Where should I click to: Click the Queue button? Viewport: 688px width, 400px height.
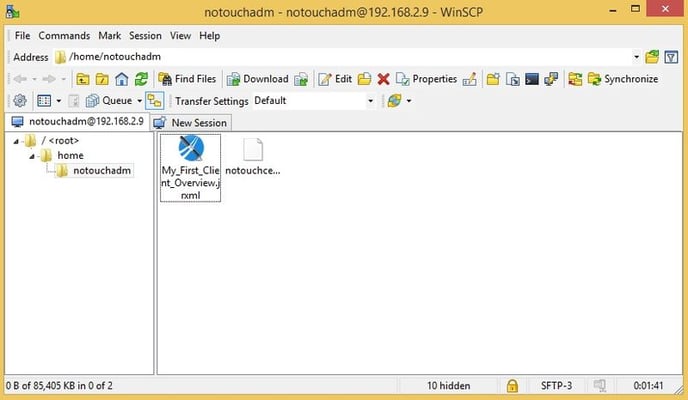pos(109,101)
